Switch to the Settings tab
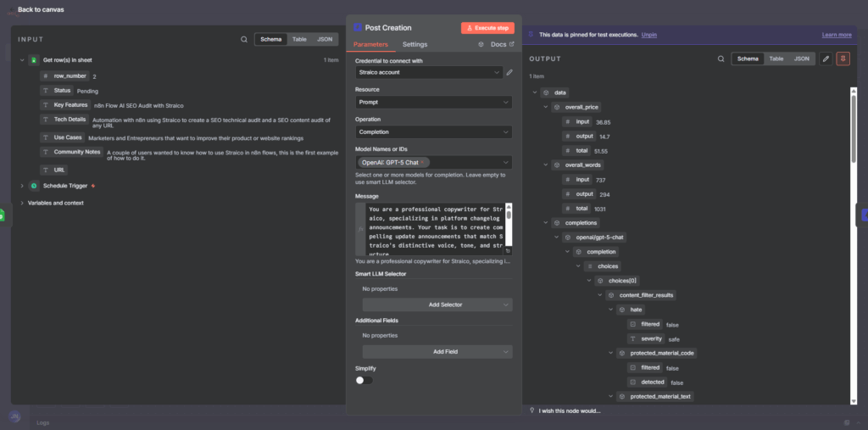This screenshot has height=430, width=868. [x=415, y=44]
